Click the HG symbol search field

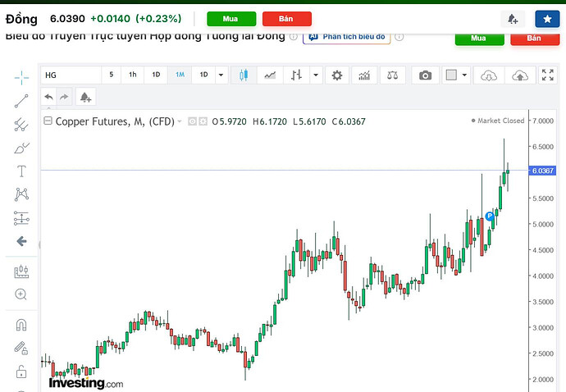pyautogui.click(x=71, y=75)
